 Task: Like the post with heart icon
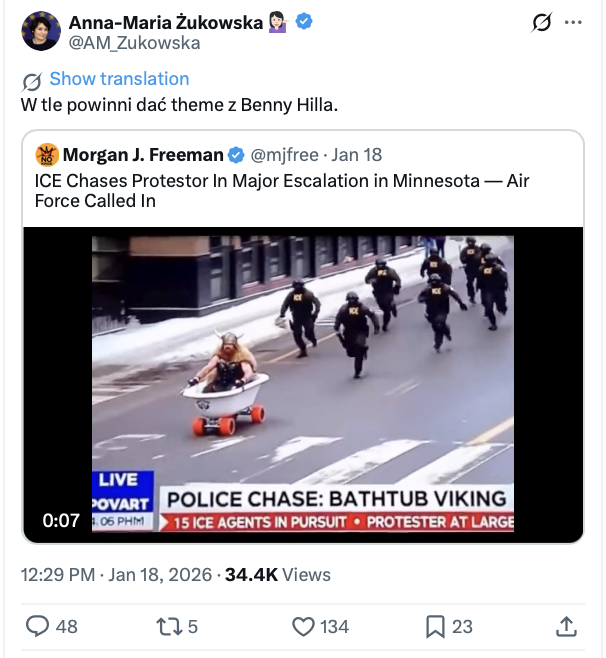tap(304, 626)
